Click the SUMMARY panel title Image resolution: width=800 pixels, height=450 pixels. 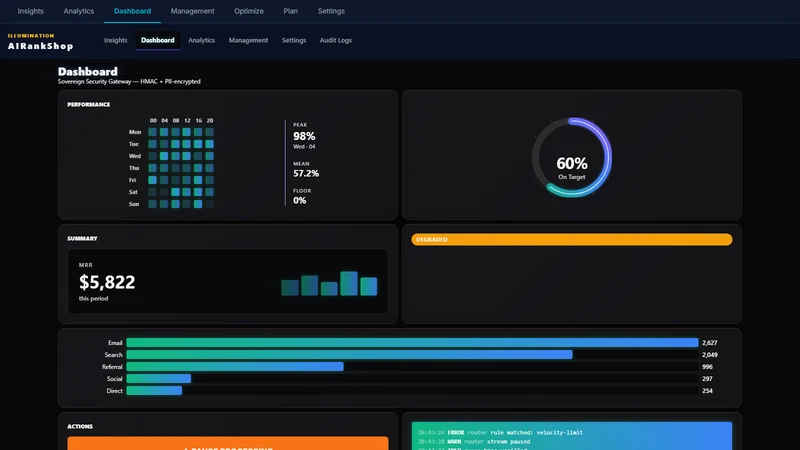82,239
